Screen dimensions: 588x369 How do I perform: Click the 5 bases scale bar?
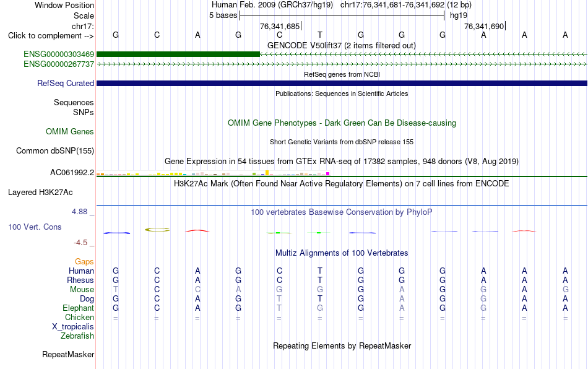[x=342, y=15]
